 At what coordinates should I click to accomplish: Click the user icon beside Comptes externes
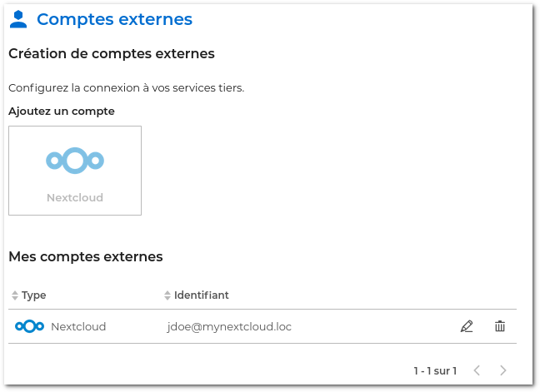[18, 18]
